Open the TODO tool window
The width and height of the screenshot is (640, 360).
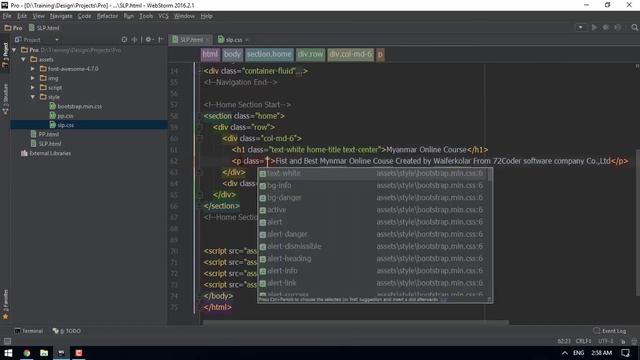[x=67, y=331]
